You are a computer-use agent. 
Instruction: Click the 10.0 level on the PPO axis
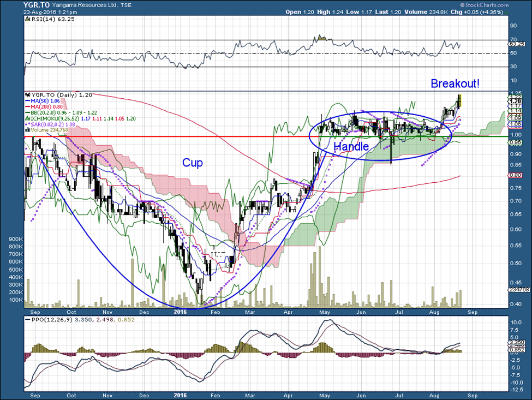pos(516,323)
